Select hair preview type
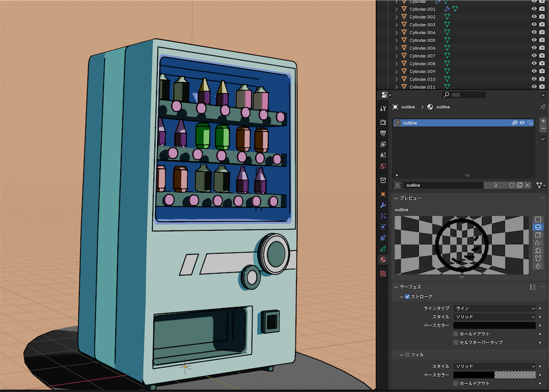This screenshot has height=392, width=549. [x=538, y=243]
